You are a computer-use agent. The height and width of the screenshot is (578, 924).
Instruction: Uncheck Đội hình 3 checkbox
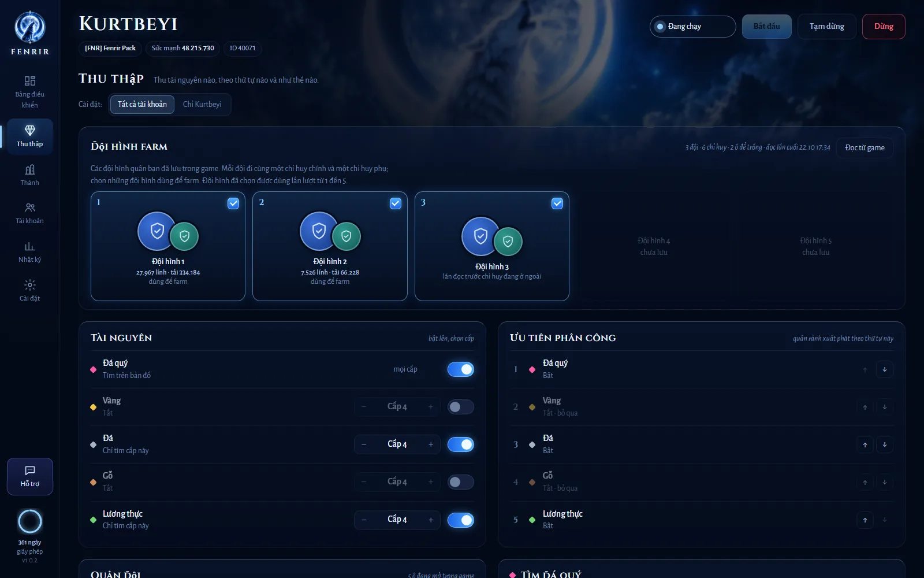point(557,203)
